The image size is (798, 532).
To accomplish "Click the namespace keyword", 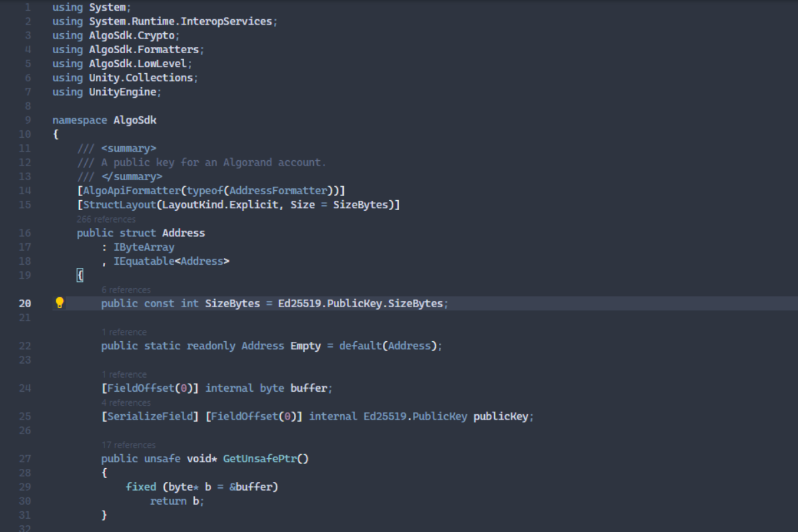I will click(x=80, y=120).
